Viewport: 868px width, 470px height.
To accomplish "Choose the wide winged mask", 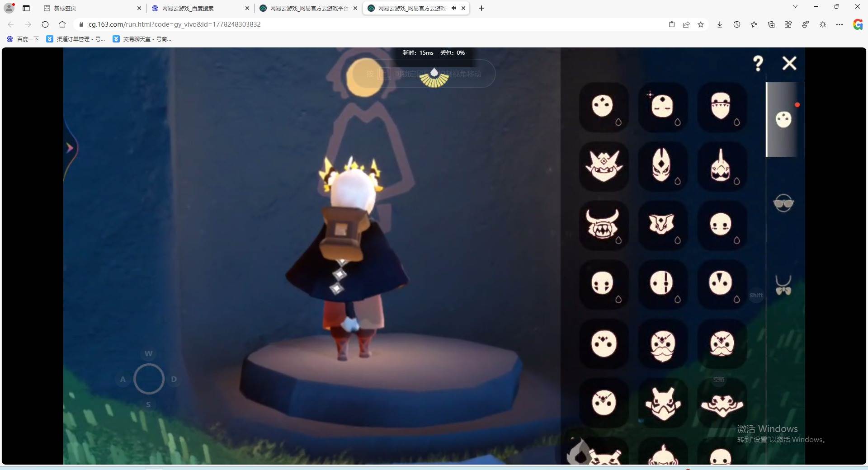I will coord(722,403).
